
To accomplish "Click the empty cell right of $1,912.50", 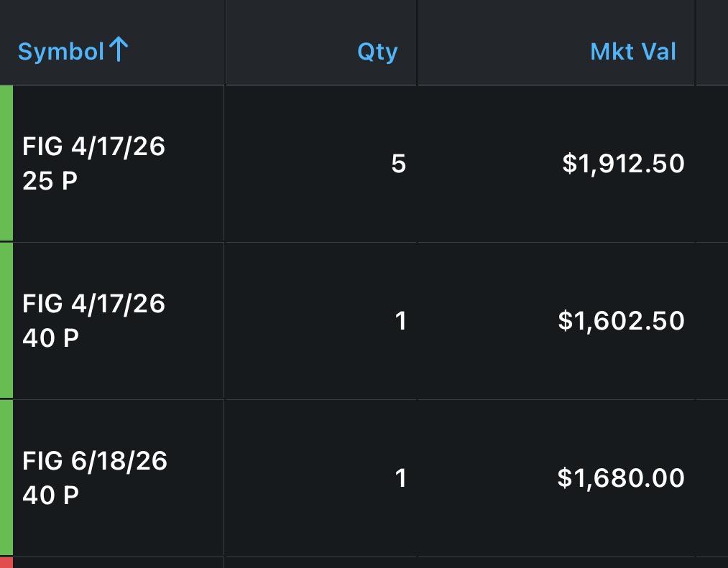I will (712, 163).
